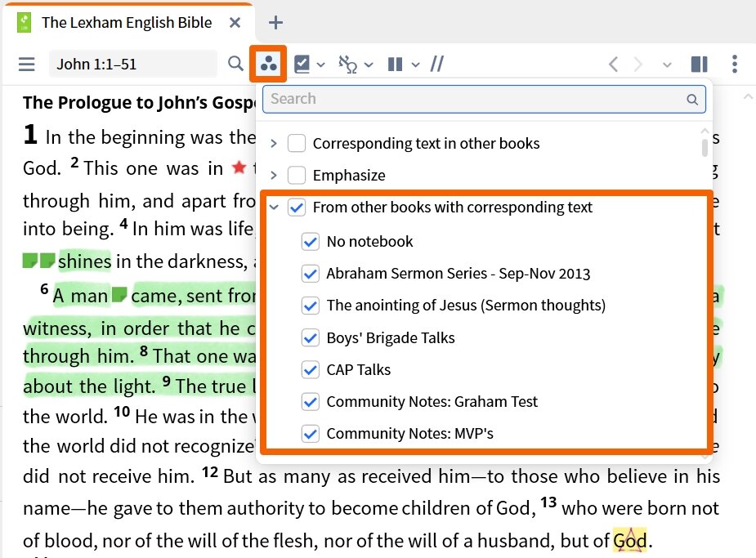Close the Lexham English Bible tab
The height and width of the screenshot is (558, 756).
coord(235,23)
